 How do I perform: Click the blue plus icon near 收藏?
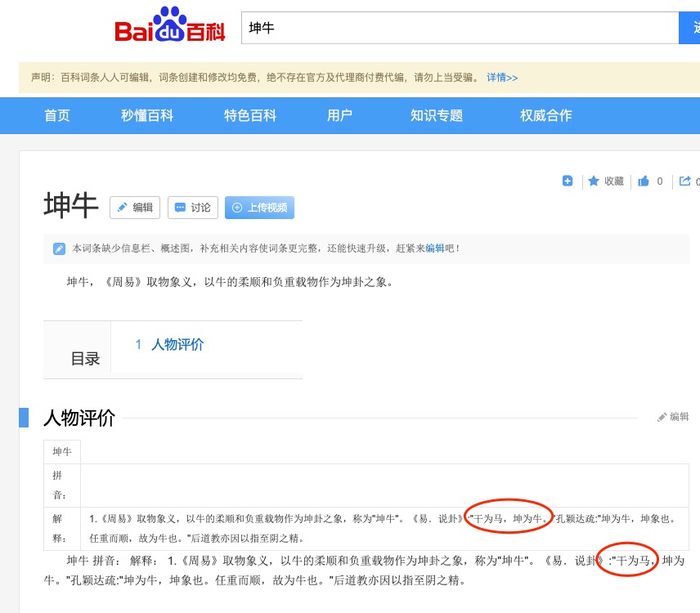(x=568, y=181)
